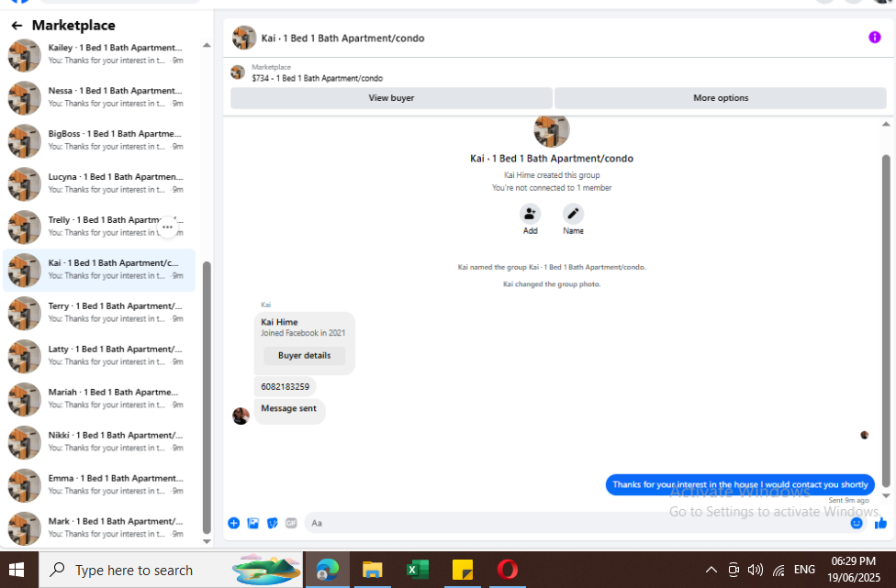
Task: Open Trelly's conversation
Action: 99,227
